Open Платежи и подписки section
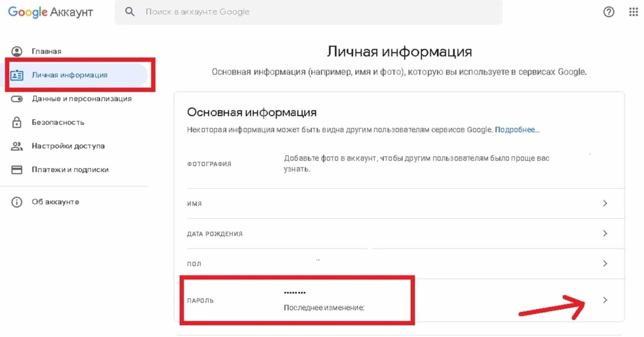The width and height of the screenshot is (644, 337). tap(70, 170)
